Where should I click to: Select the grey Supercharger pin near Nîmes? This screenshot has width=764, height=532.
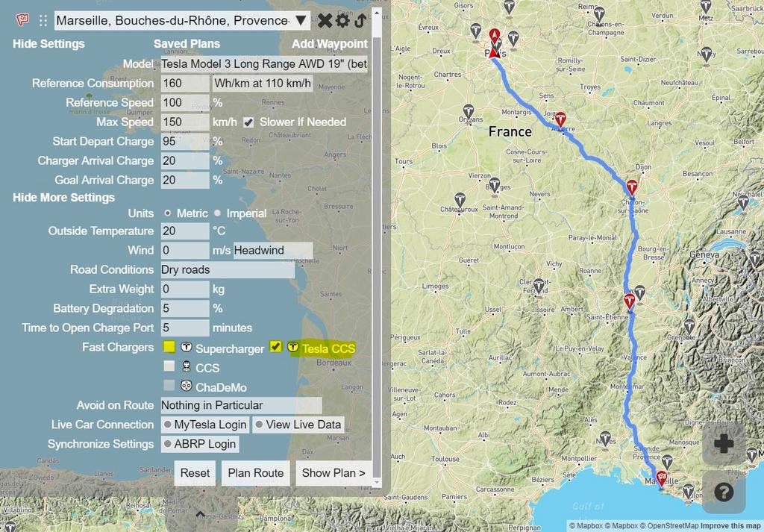pos(604,439)
